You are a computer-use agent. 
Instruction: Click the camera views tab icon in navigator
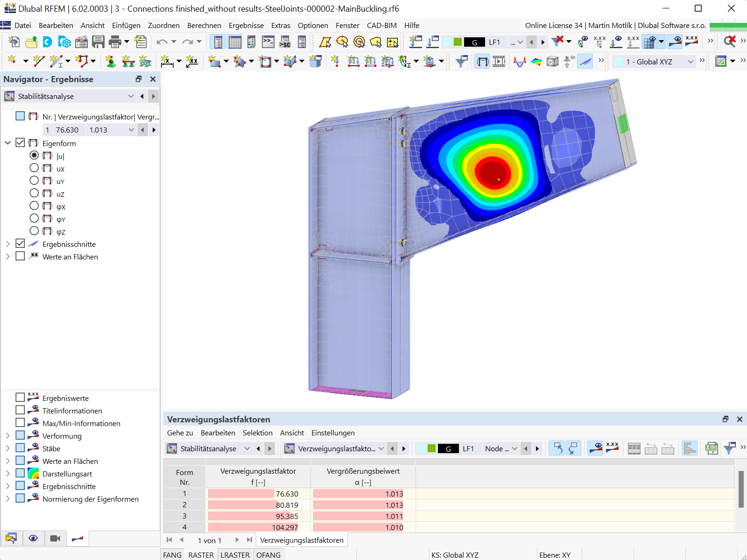point(55,539)
